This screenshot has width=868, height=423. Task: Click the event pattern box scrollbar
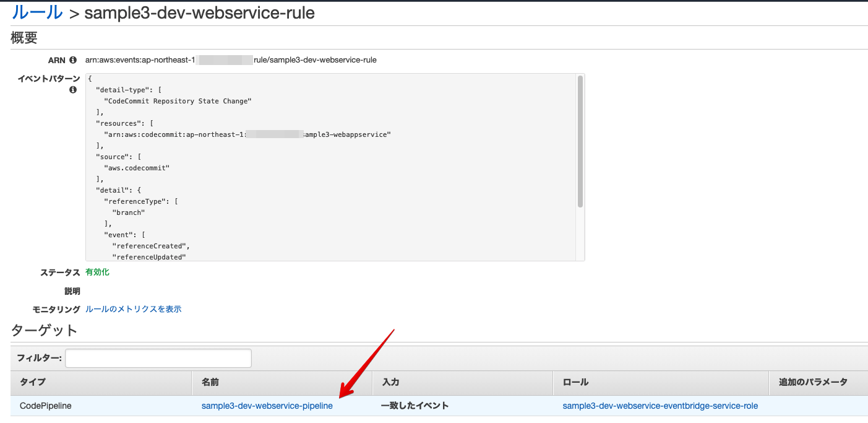point(580,141)
